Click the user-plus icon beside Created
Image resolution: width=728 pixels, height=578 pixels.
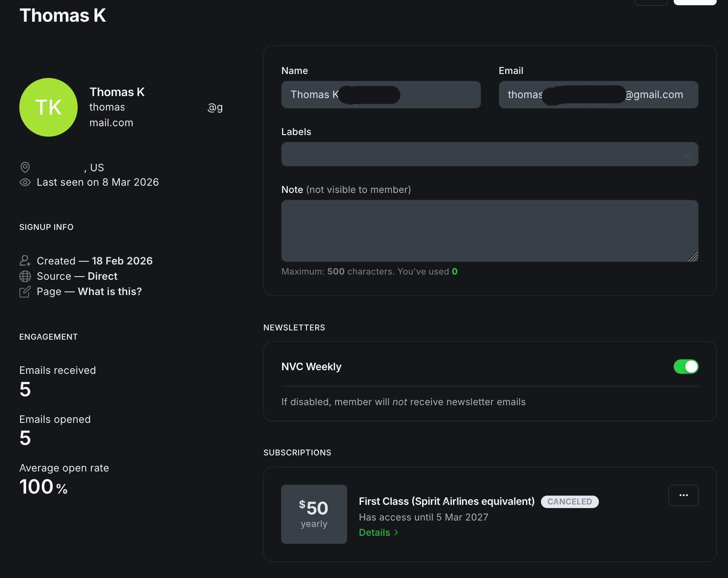point(25,261)
